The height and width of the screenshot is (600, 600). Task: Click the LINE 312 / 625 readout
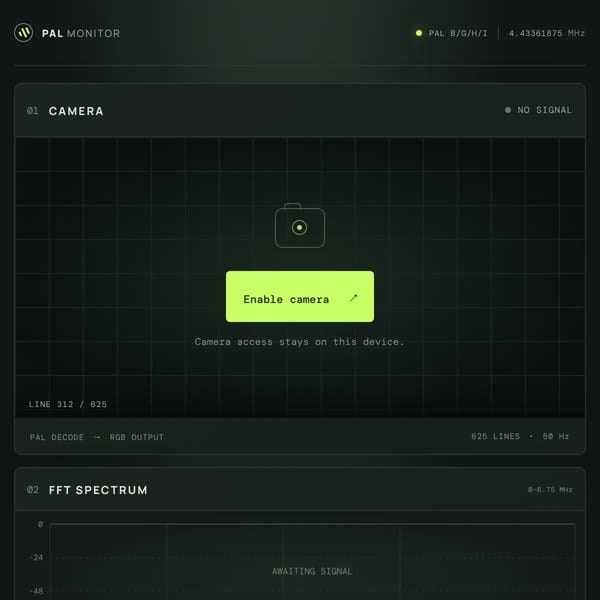coord(68,404)
